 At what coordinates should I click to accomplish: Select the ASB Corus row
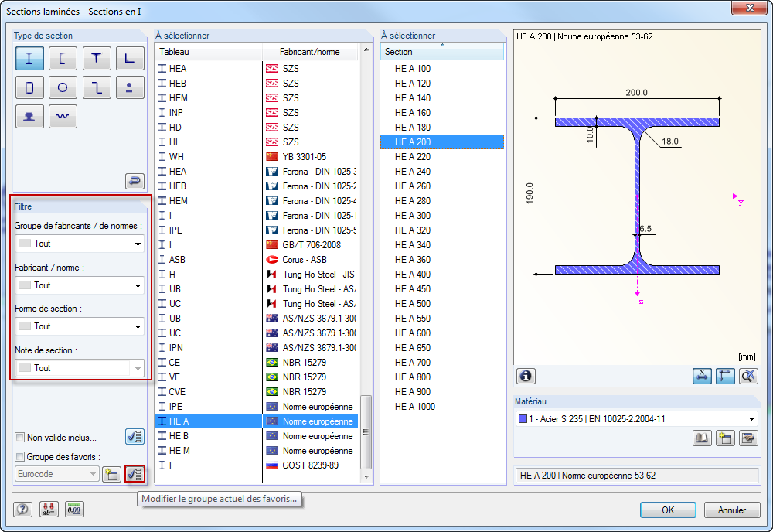pyautogui.click(x=257, y=260)
